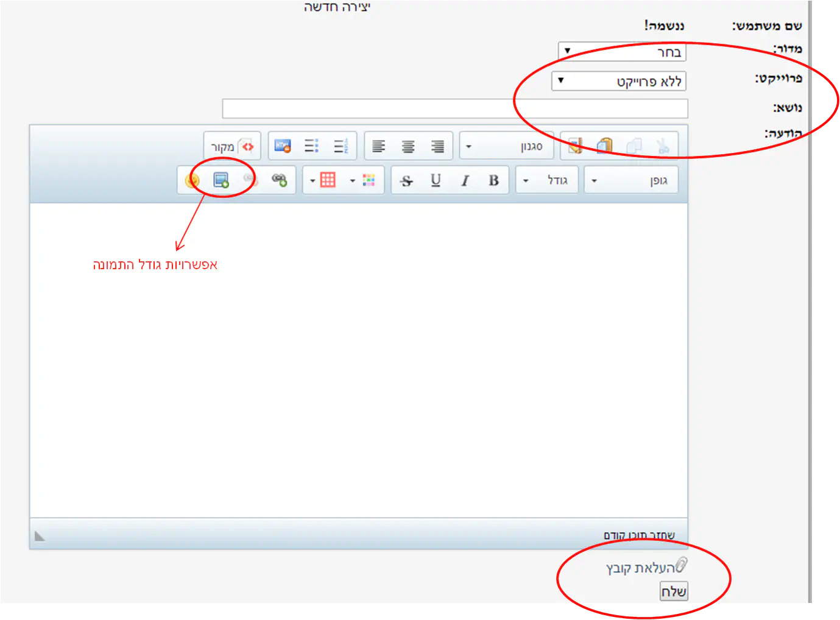Expand the style (סגנון) dropdown
Image resolution: width=840 pixels, height=620 pixels.
click(x=506, y=147)
